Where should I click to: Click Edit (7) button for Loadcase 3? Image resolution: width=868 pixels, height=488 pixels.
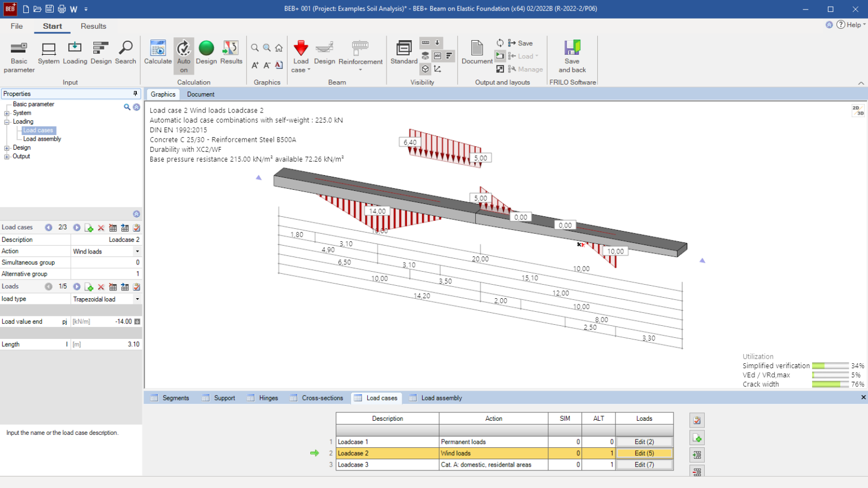(644, 465)
